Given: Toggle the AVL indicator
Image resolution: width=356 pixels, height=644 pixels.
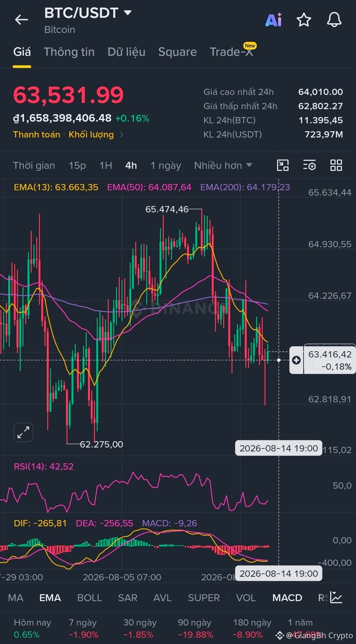Looking at the screenshot, I should 163,598.
